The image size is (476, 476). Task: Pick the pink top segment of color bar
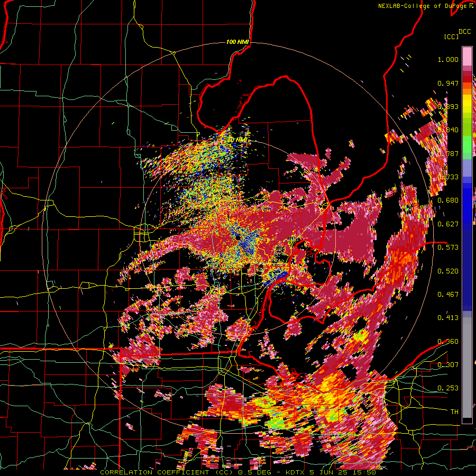pos(467,56)
